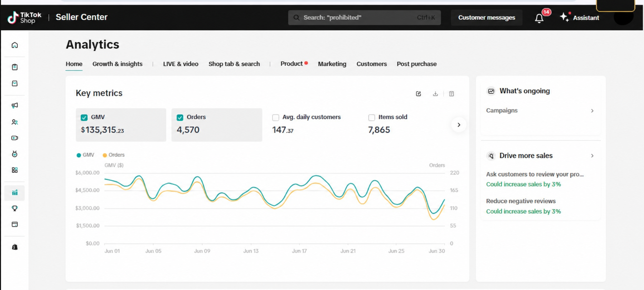Open the Assistant sparkle icon
The width and height of the screenshot is (644, 290).
564,17
